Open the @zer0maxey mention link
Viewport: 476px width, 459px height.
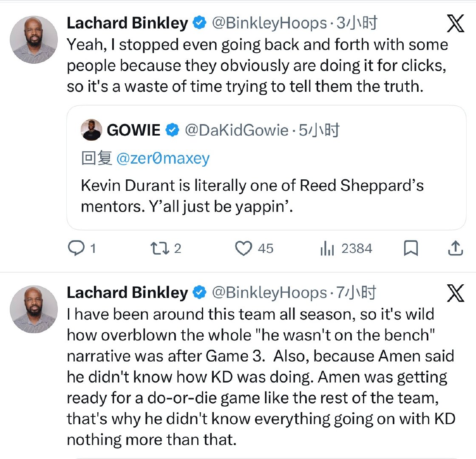pyautogui.click(x=163, y=158)
